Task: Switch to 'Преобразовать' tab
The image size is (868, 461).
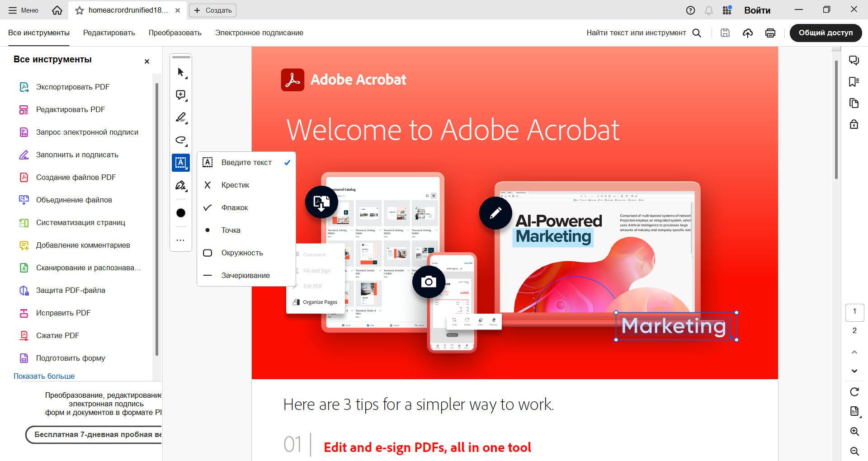Action: tap(175, 33)
